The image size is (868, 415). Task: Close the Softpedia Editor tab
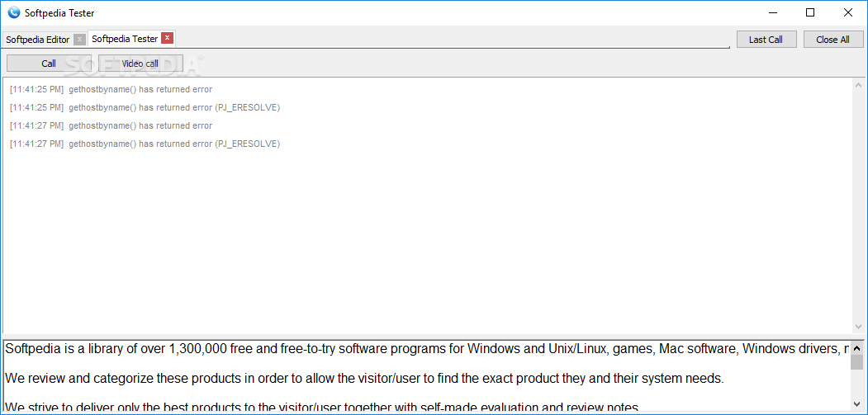pyautogui.click(x=79, y=40)
